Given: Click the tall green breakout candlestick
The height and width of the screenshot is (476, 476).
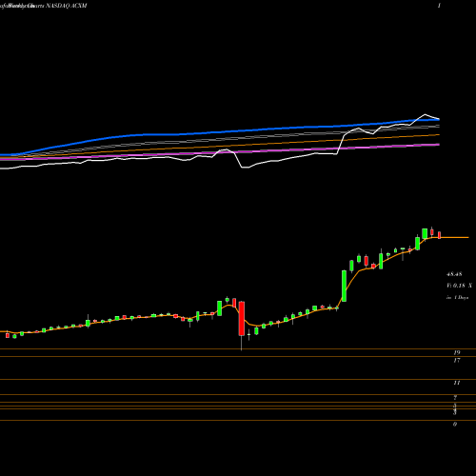Looking at the screenshot, I should point(344,286).
